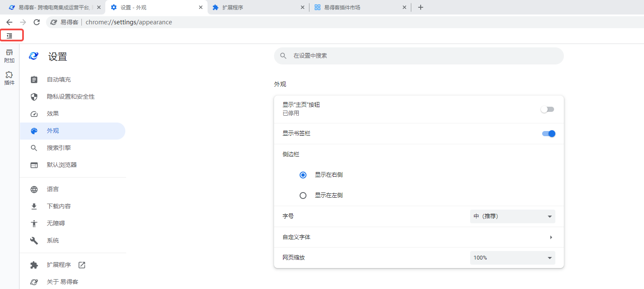
Task: Turn off the 显示书签栏 toggle
Action: (x=549, y=134)
